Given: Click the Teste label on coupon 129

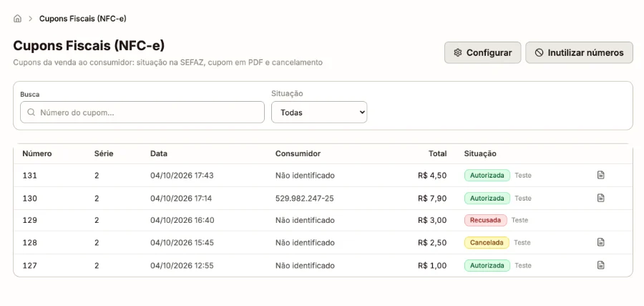Looking at the screenshot, I should pos(519,220).
